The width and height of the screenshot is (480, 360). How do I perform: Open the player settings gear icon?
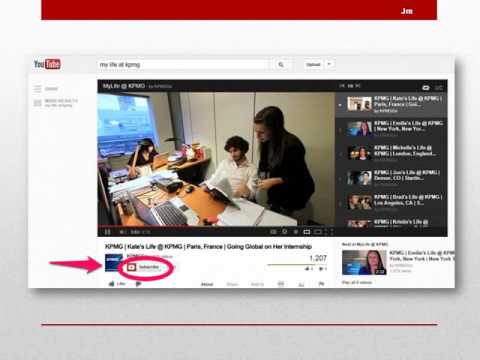(284, 232)
